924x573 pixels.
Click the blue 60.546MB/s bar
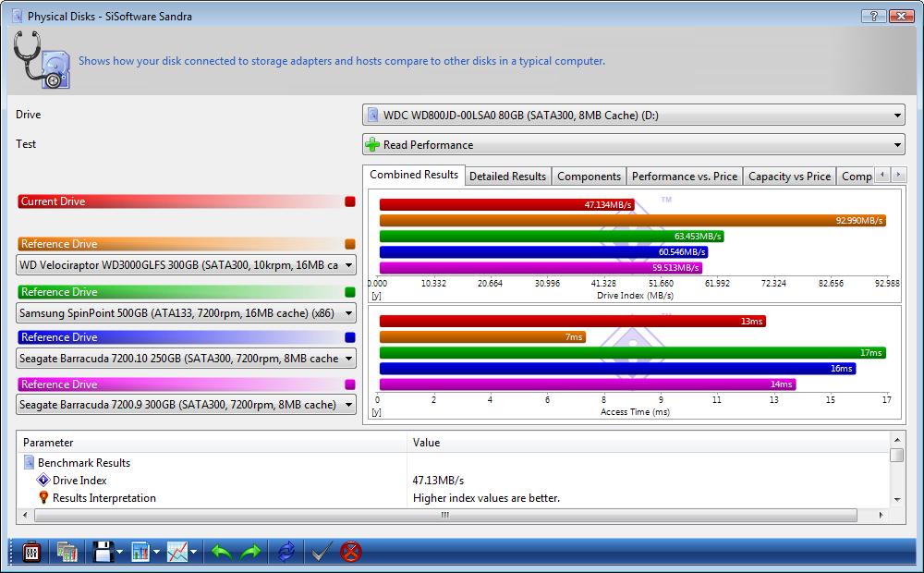pyautogui.click(x=544, y=251)
